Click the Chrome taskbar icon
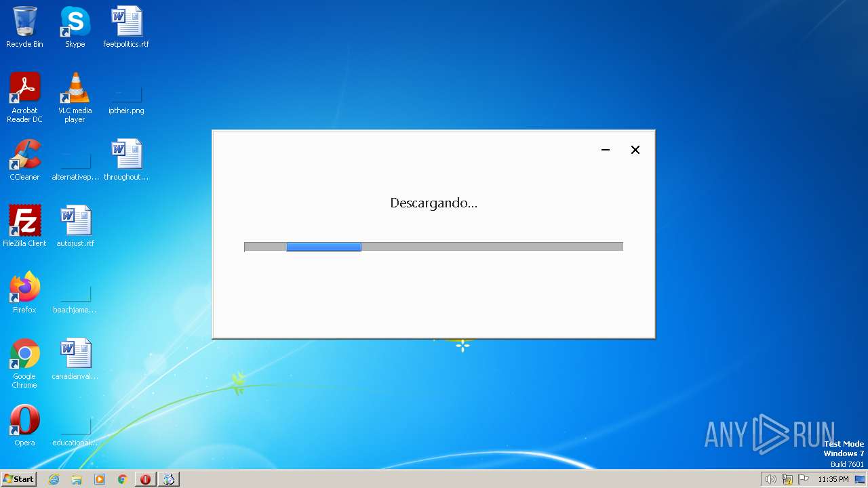 [123, 479]
